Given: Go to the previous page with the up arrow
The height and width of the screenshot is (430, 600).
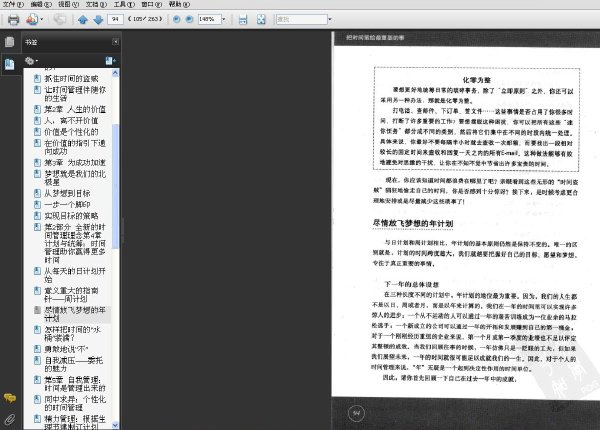Looking at the screenshot, I should [x=83, y=19].
